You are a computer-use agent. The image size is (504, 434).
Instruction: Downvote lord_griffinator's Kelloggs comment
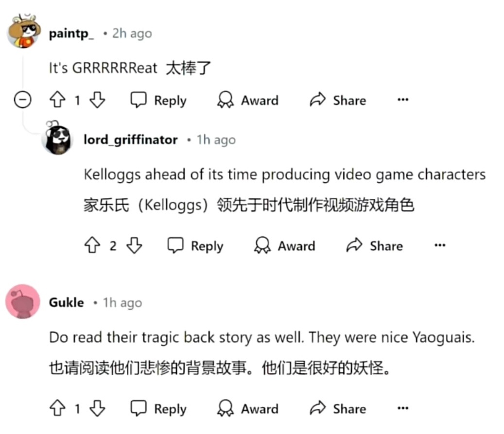(134, 245)
